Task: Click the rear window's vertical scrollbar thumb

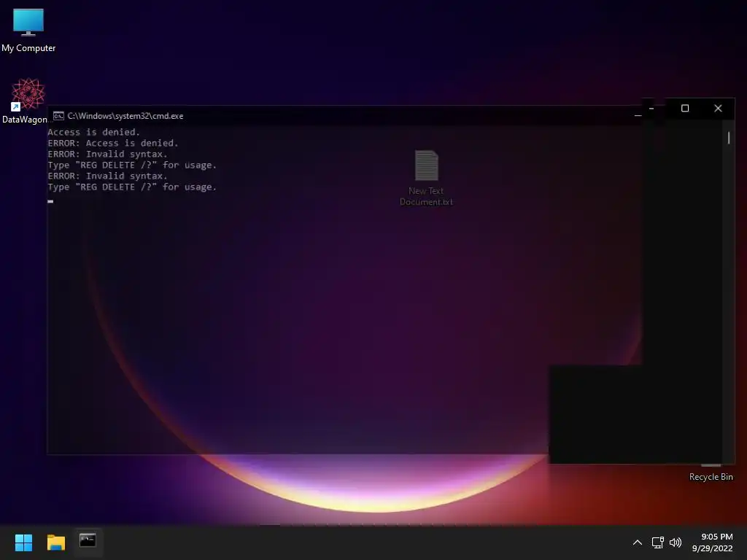Action: tap(729, 138)
